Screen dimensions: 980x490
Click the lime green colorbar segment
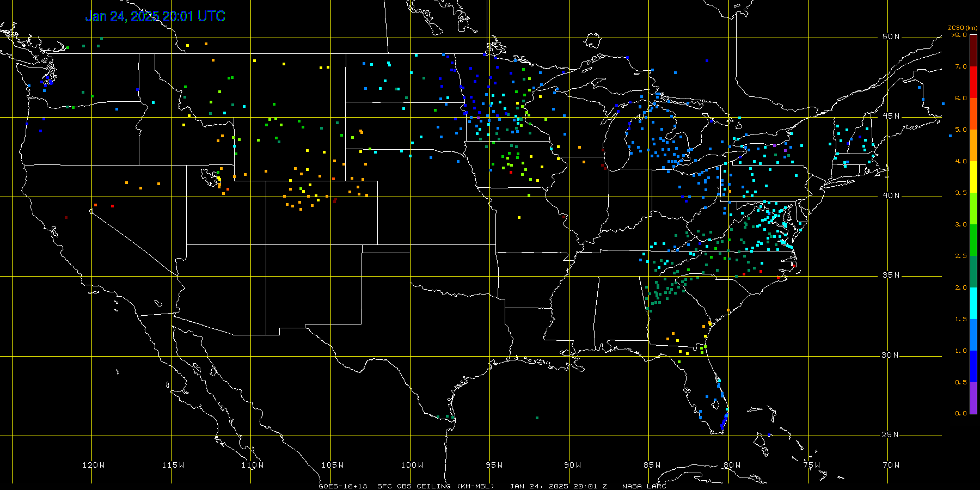click(973, 209)
